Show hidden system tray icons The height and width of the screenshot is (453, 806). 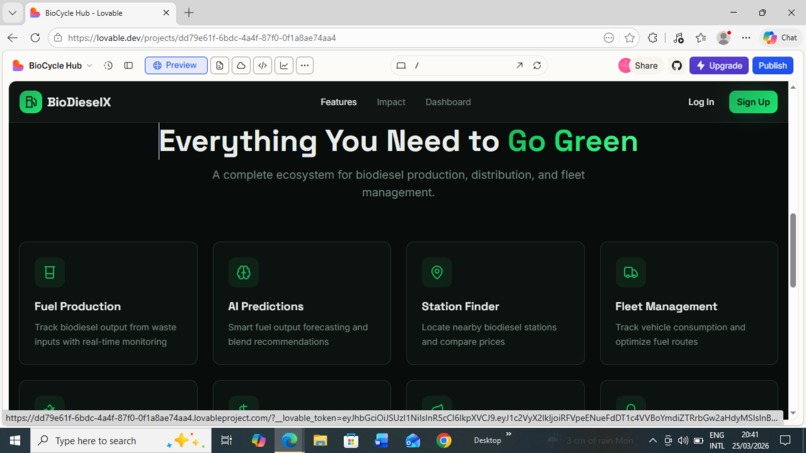pos(652,441)
